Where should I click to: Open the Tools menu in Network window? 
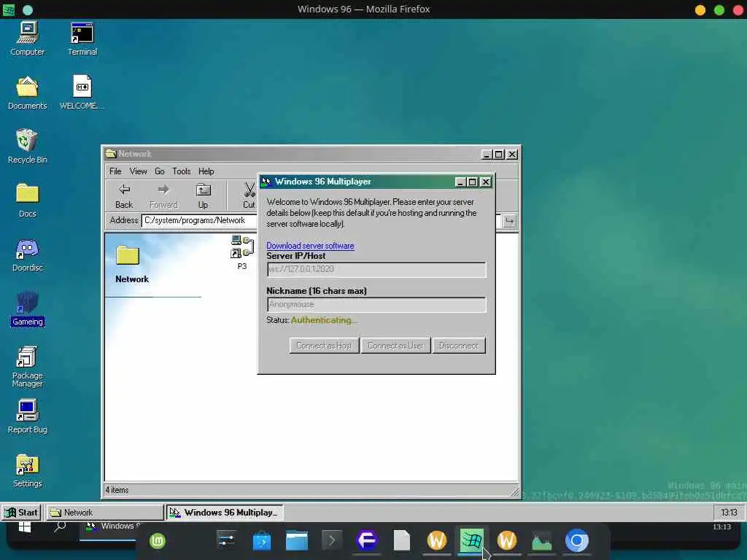pyautogui.click(x=182, y=171)
